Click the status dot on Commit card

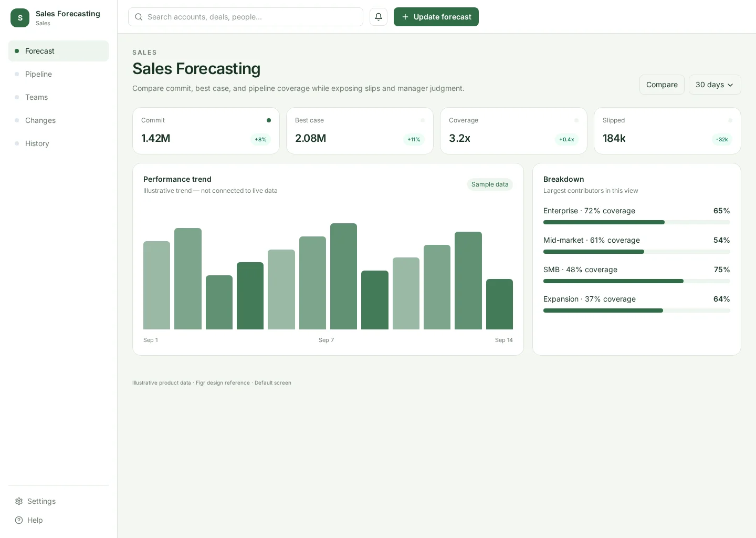(269, 120)
